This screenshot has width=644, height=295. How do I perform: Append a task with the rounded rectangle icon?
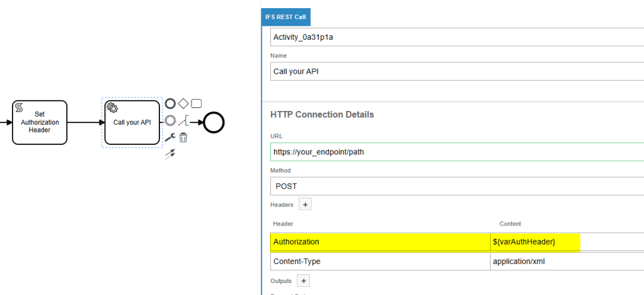point(196,103)
